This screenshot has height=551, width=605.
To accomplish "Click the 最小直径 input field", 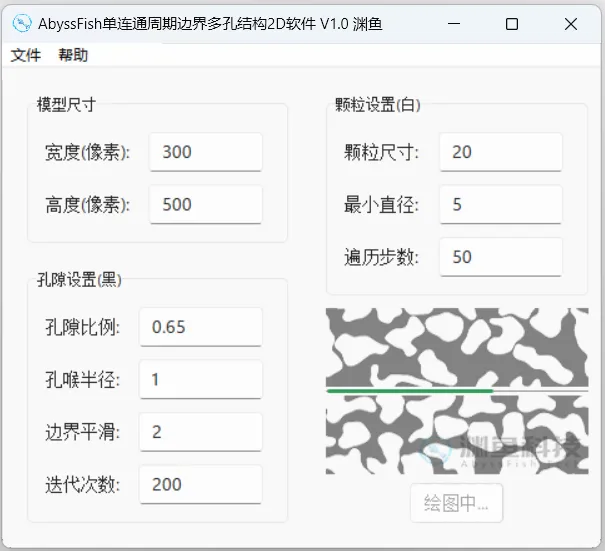I will point(500,204).
